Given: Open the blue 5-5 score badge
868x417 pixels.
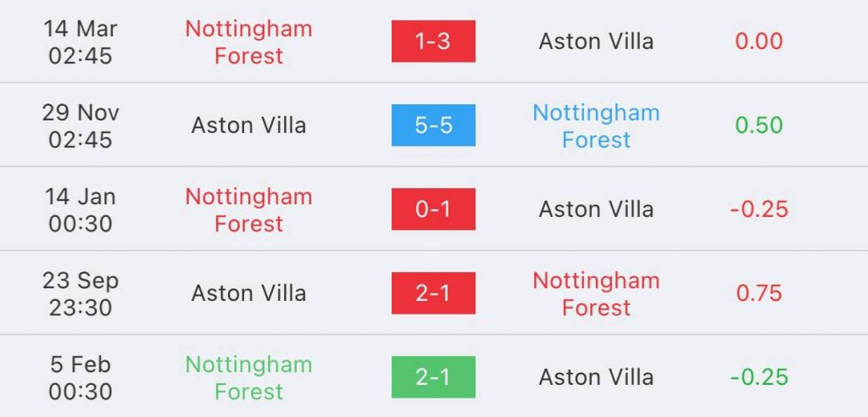Looking at the screenshot, I should pyautogui.click(x=433, y=125).
